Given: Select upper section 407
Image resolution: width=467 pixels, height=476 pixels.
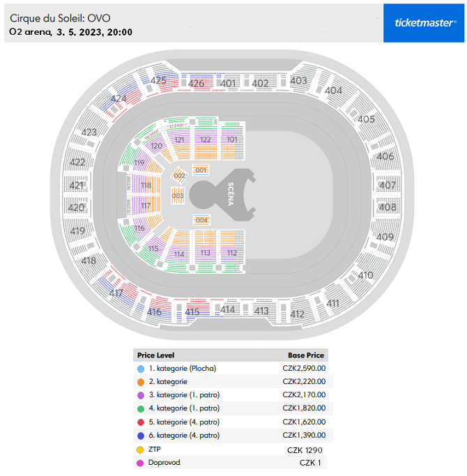Looking at the screenshot, I should point(387,186).
